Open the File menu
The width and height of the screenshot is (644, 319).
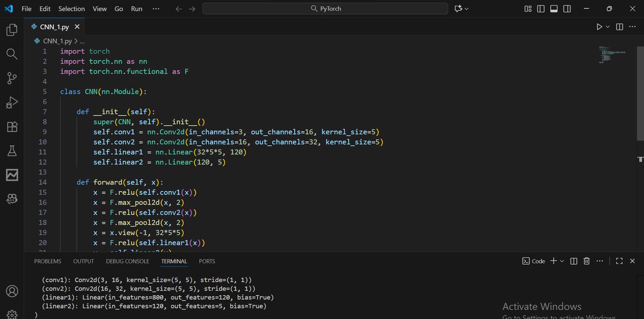tap(26, 9)
